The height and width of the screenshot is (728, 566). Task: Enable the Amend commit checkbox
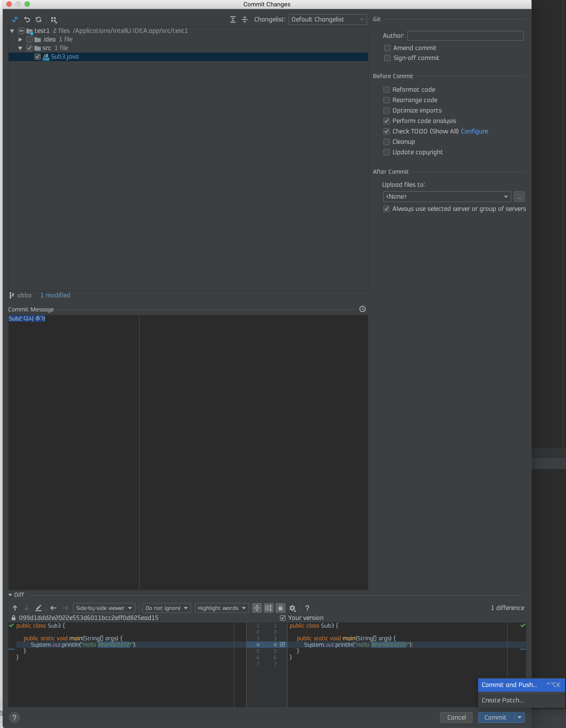coord(387,48)
